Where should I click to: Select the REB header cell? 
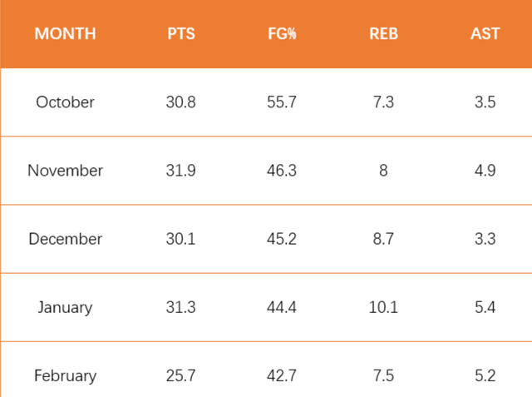[383, 33]
